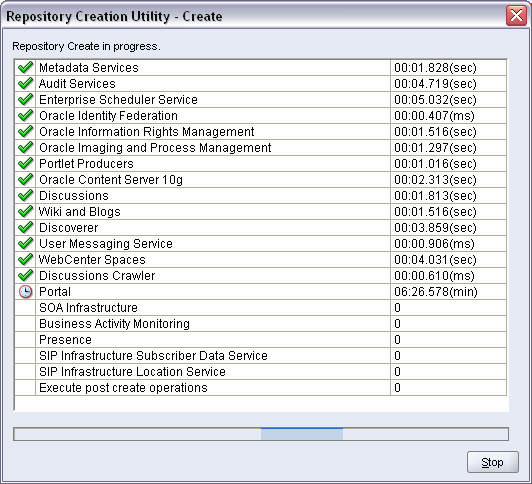Select the Portal row text
Image resolution: width=532 pixels, height=484 pixels.
pos(55,292)
